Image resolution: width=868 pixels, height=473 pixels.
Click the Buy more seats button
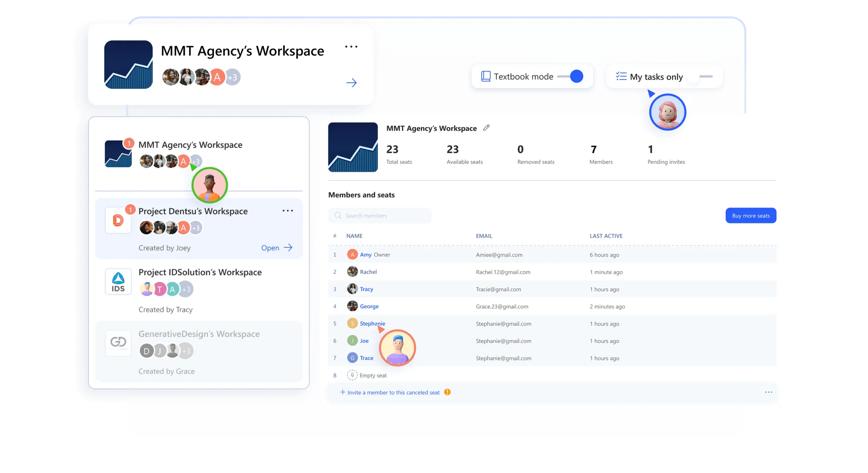click(x=751, y=216)
